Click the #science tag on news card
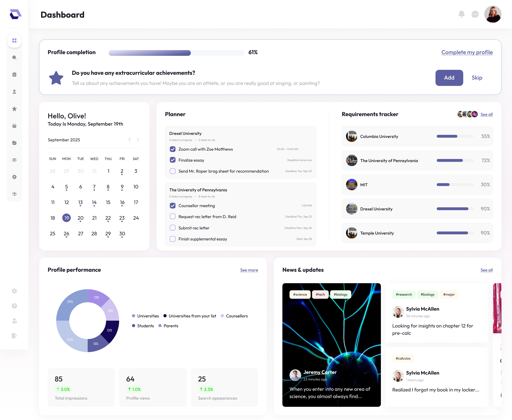Image resolution: width=512 pixels, height=420 pixels. (x=300, y=295)
